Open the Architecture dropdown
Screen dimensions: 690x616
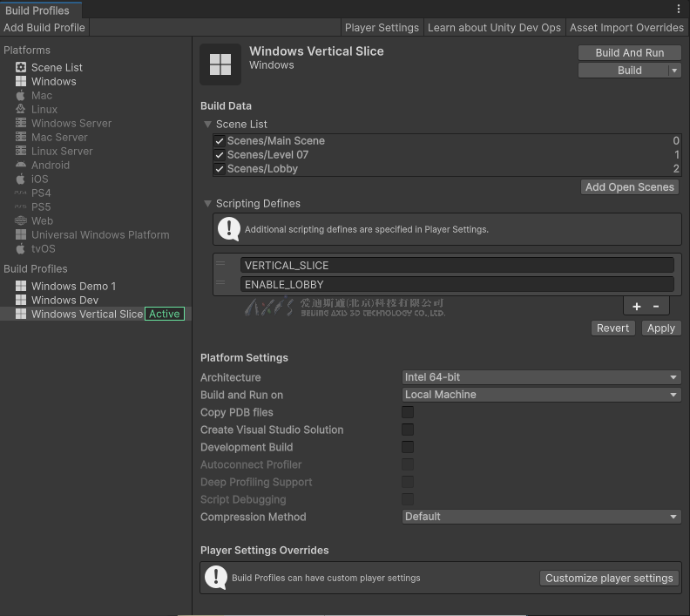click(x=540, y=377)
